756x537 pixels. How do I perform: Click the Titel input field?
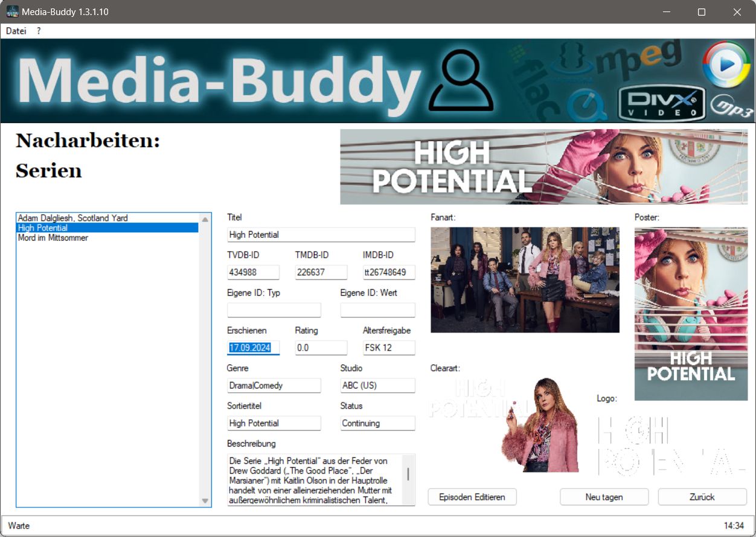click(321, 235)
